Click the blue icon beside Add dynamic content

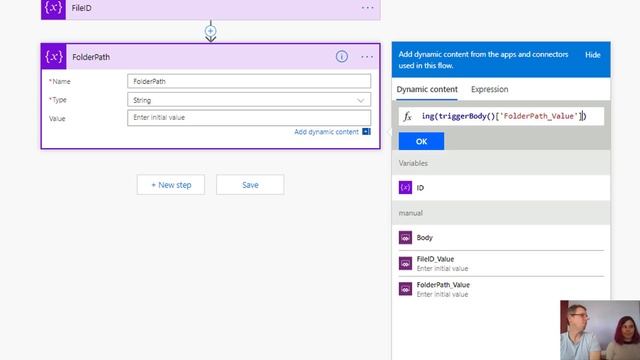367,131
